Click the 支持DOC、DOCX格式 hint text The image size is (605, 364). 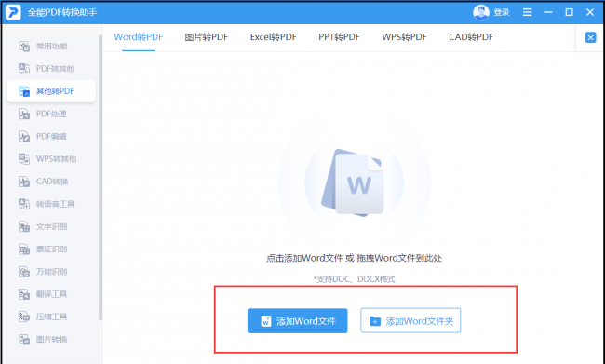354,279
